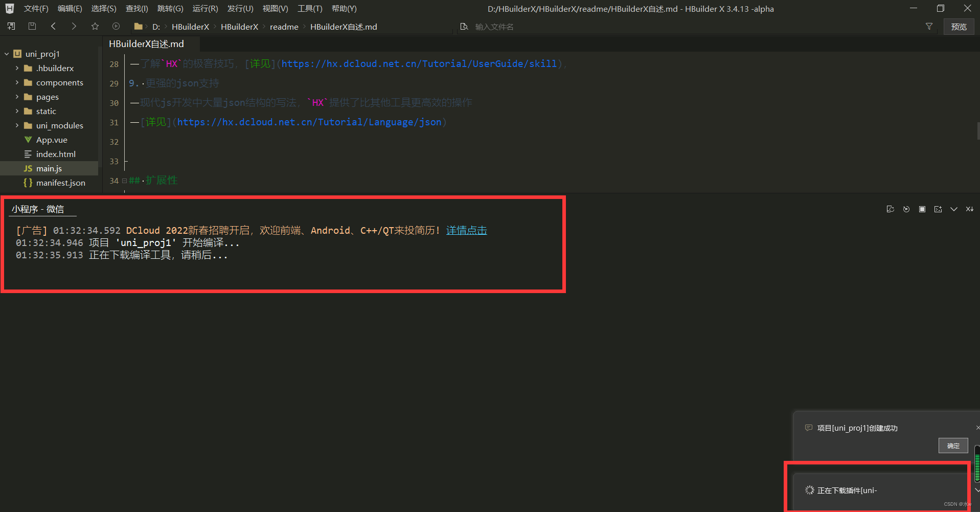This screenshot has width=980, height=512.
Task: Click the filter funnel icon
Action: point(929,27)
